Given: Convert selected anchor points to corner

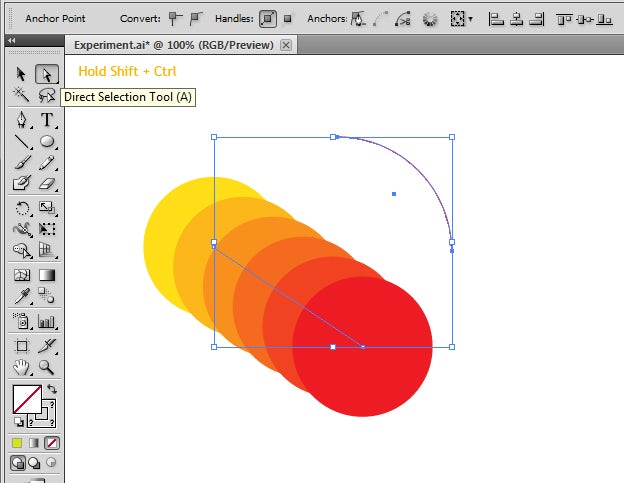Looking at the screenshot, I should point(175,18).
